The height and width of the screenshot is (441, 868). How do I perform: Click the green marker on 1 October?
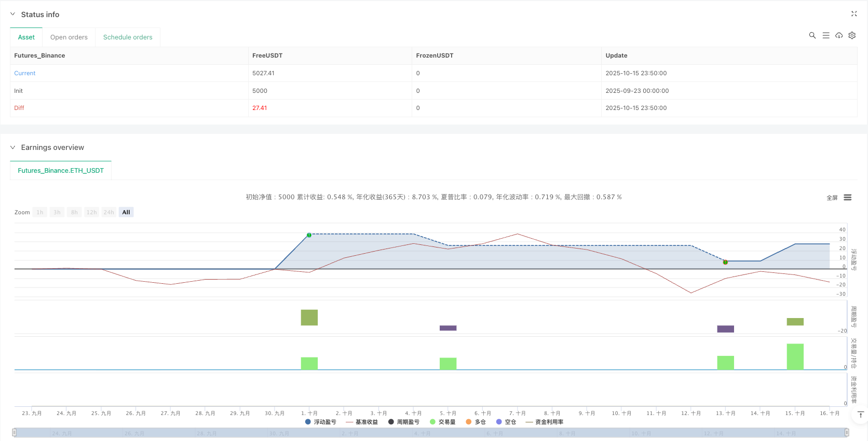pos(309,235)
